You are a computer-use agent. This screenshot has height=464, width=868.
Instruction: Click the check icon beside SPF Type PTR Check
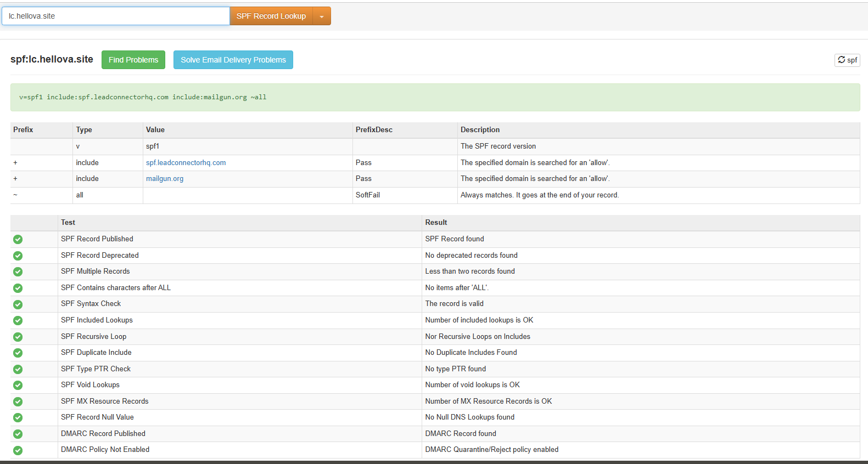pyautogui.click(x=18, y=369)
